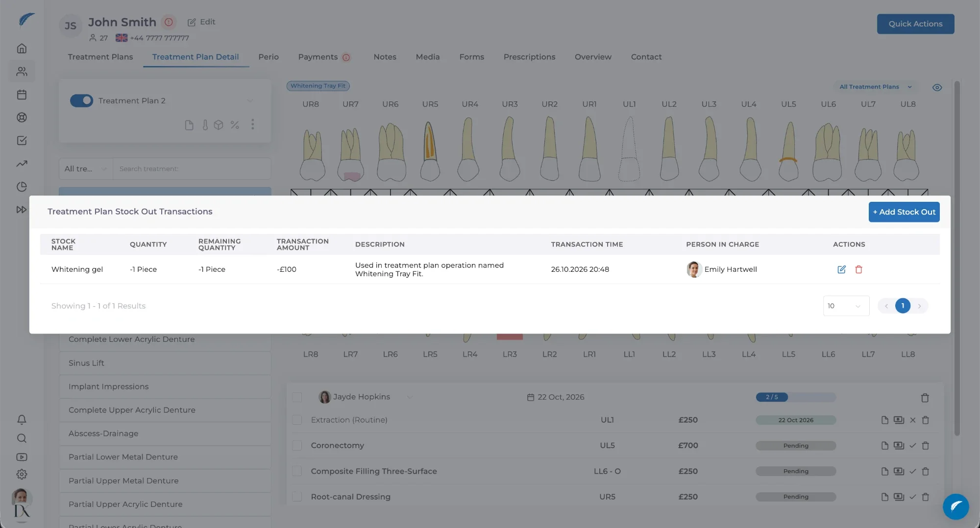Open the lifebuoy support icon in sidebar
The image size is (980, 528).
[22, 118]
